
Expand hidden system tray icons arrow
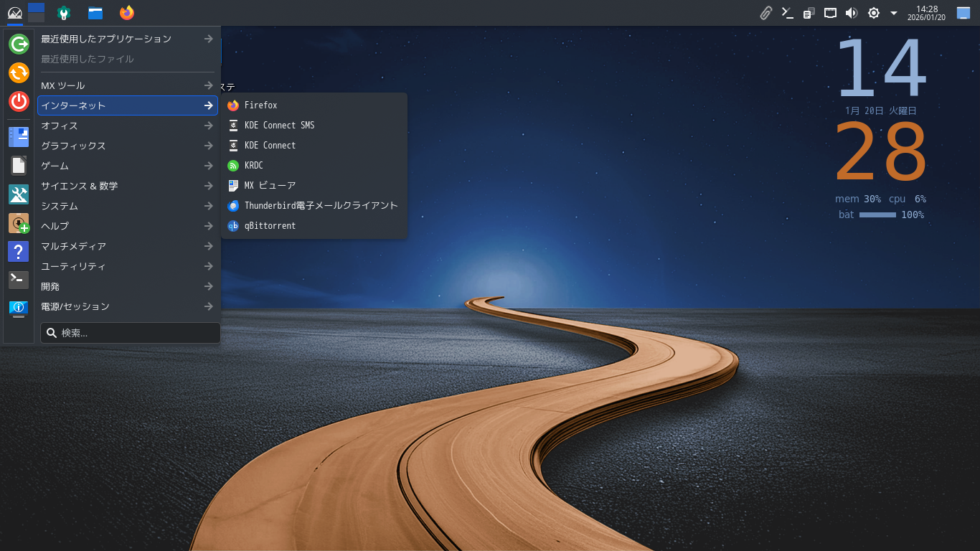coord(894,13)
